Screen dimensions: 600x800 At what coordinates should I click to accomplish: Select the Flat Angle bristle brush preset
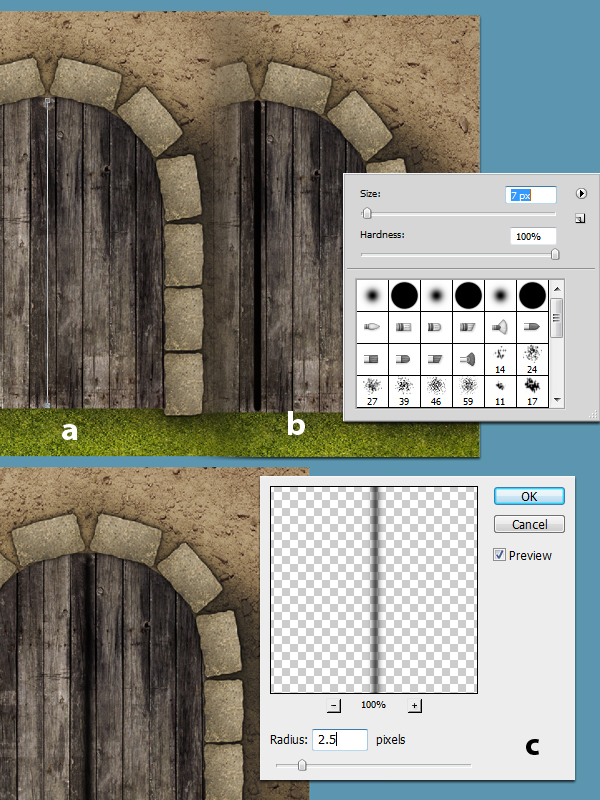click(x=436, y=359)
